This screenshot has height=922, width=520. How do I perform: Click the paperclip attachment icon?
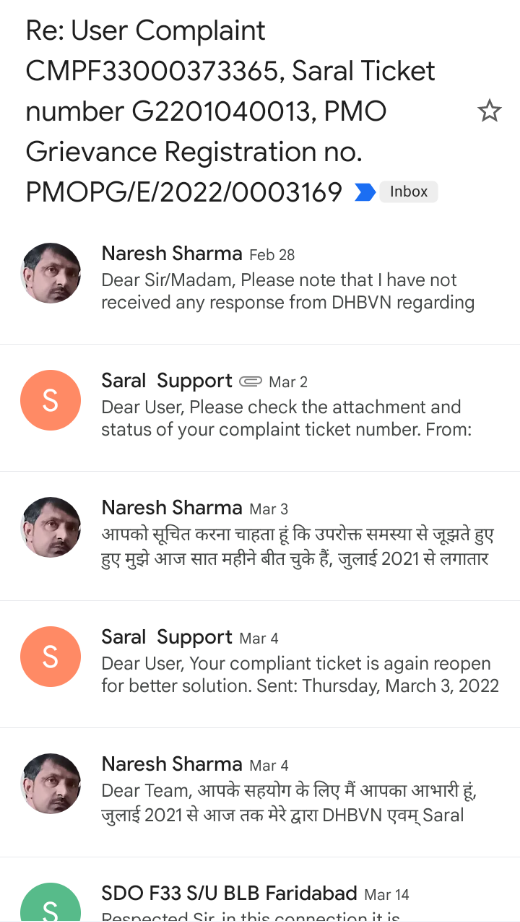251,382
